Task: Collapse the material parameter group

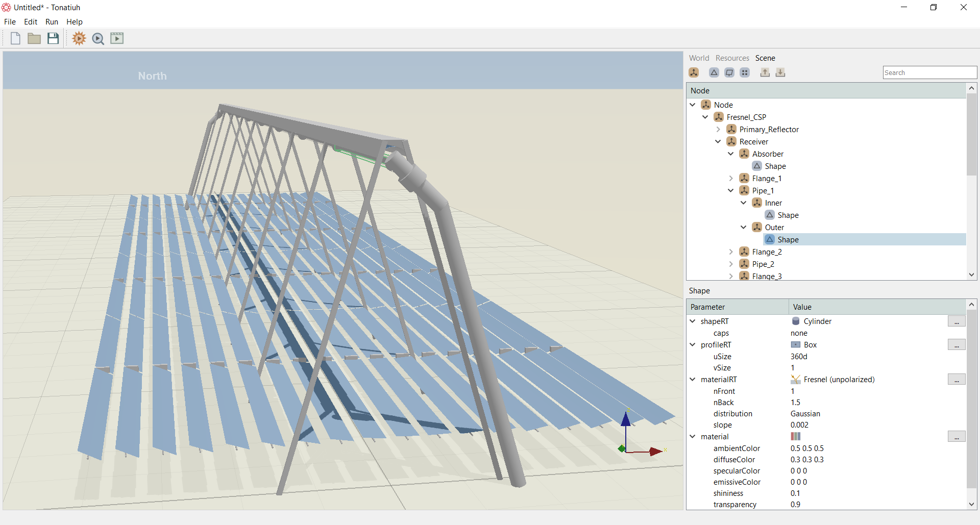Action: tap(693, 436)
